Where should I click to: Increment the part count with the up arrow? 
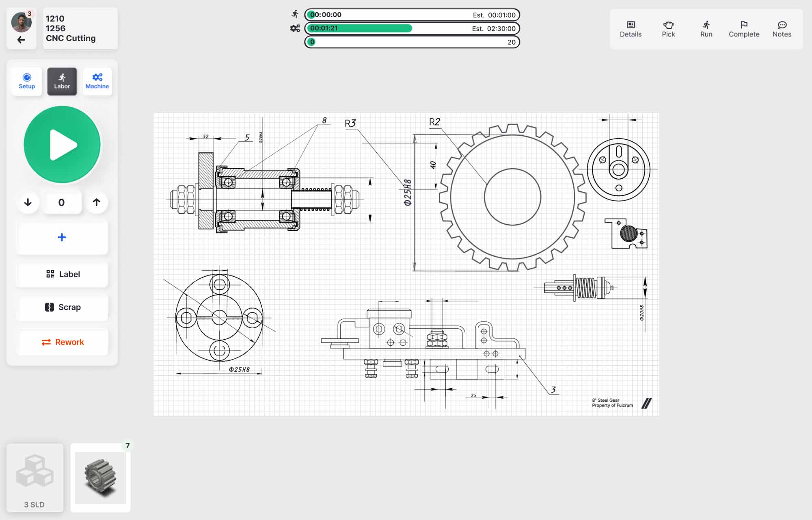click(x=96, y=202)
